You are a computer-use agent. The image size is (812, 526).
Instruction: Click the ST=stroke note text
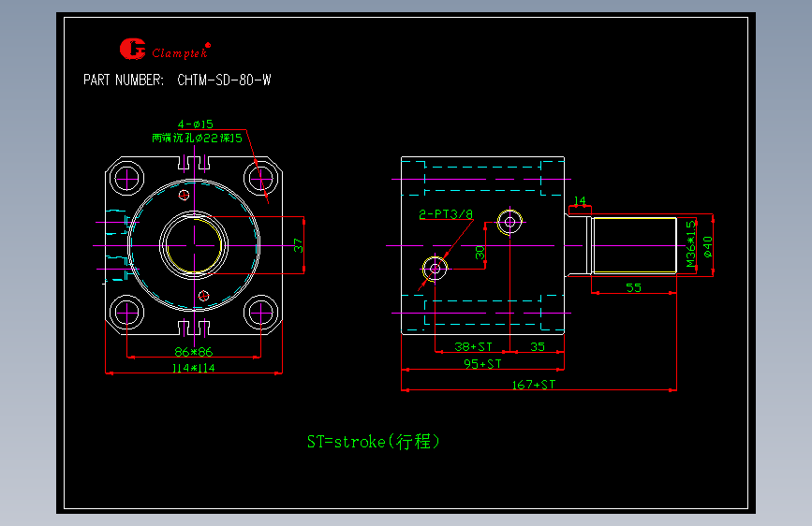click(x=374, y=442)
